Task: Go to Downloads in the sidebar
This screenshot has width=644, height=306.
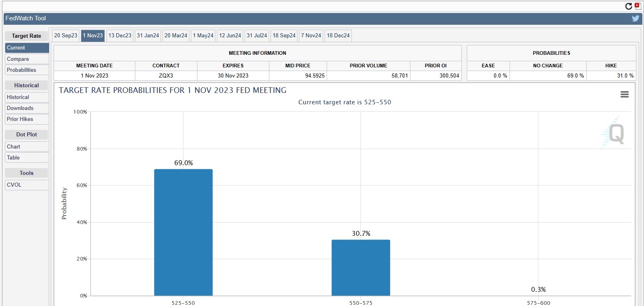Action: [27, 108]
